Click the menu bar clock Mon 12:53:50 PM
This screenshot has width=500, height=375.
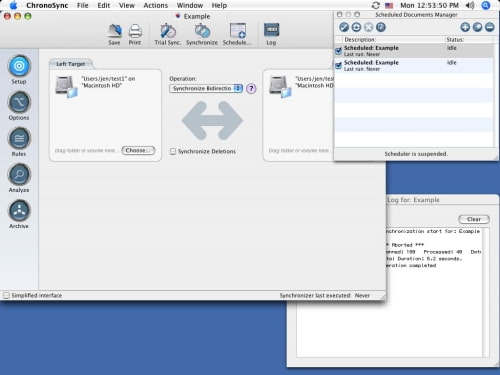(429, 5)
